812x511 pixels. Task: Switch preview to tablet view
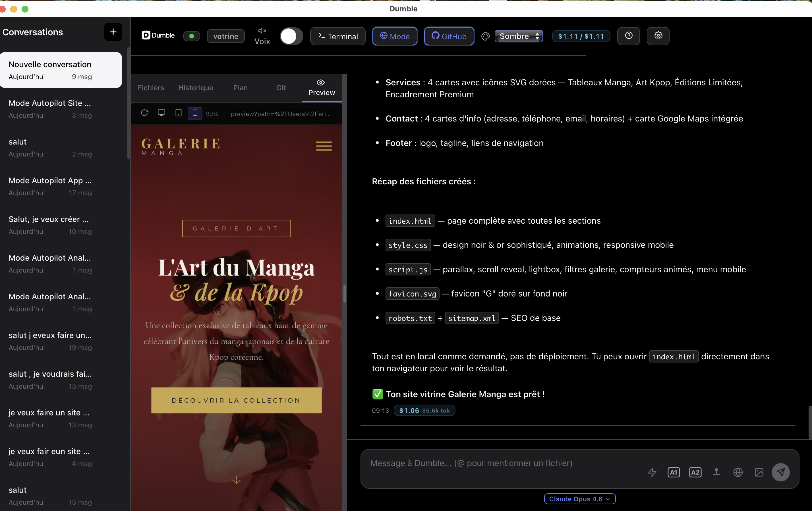pos(178,114)
